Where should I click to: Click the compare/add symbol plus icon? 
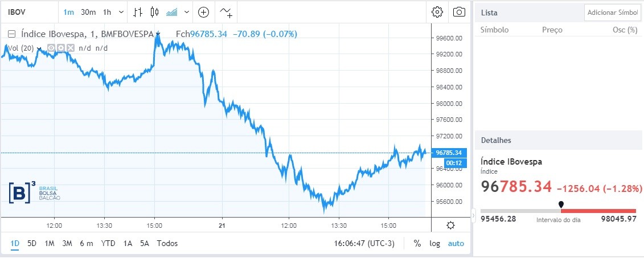pos(203,12)
